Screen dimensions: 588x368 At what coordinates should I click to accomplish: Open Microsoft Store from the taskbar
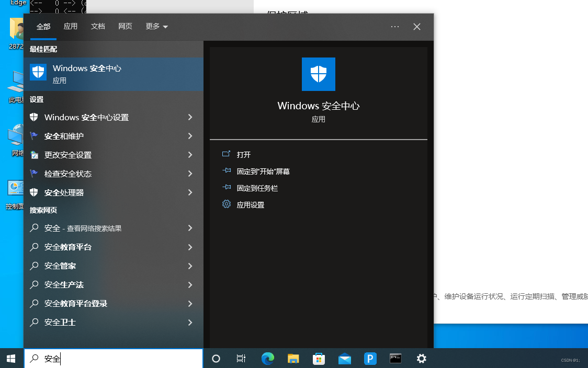click(319, 359)
